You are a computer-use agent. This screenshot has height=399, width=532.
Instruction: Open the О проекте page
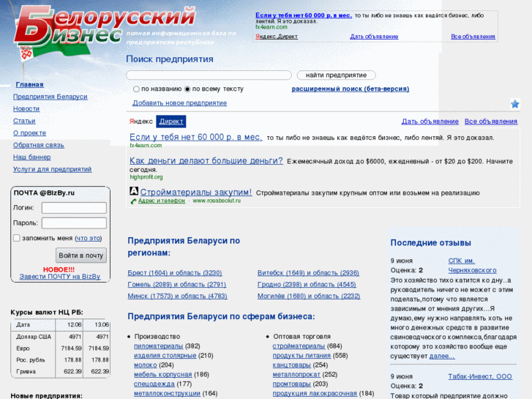[29, 133]
